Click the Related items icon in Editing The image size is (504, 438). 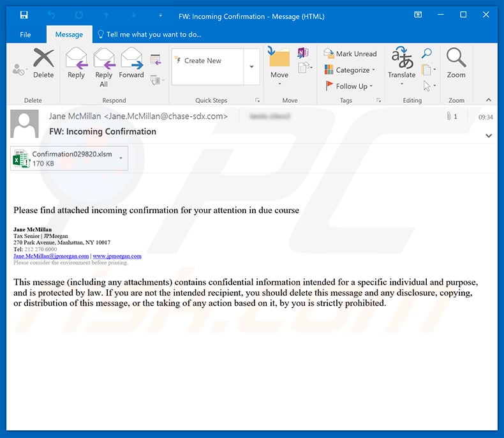tap(429, 70)
